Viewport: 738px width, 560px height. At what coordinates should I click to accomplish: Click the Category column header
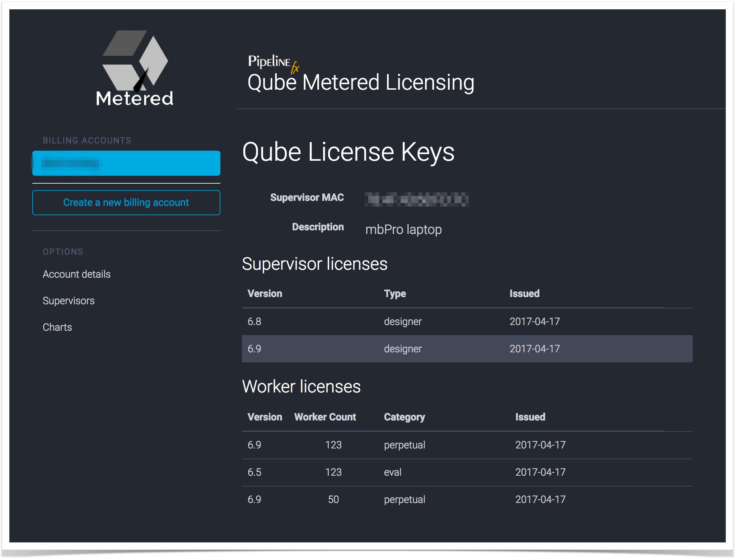[404, 417]
